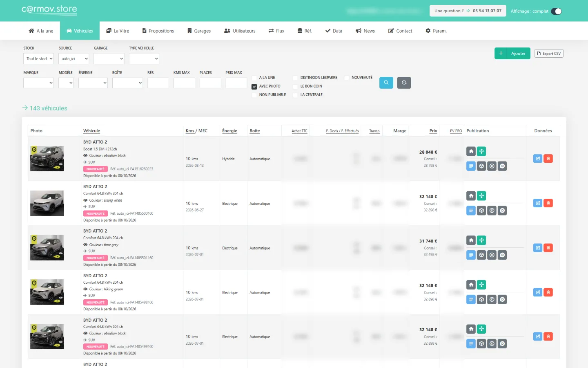Open the Utilisateurs tab

click(240, 31)
